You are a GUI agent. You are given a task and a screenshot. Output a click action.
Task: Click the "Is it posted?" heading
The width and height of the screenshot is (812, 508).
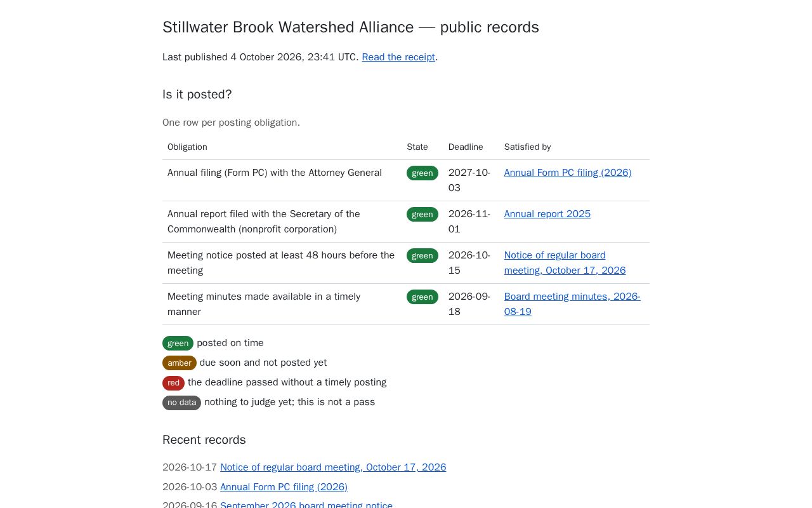tap(197, 95)
